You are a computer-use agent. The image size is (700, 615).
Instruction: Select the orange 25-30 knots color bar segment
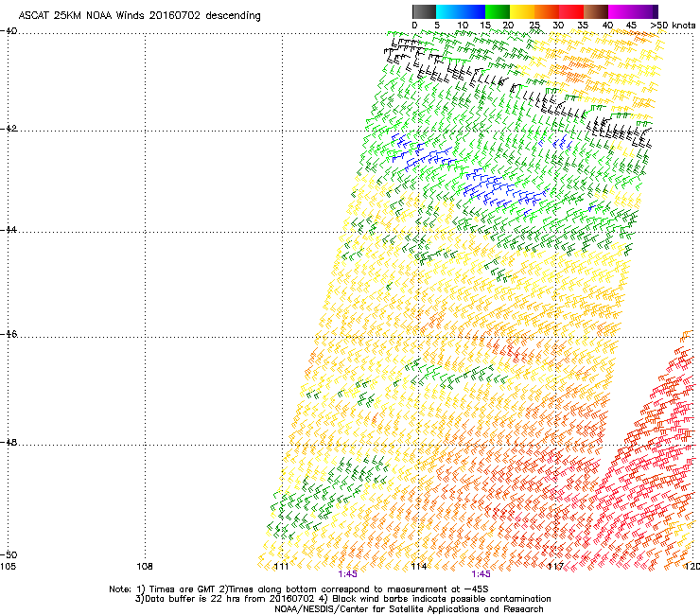(x=547, y=11)
